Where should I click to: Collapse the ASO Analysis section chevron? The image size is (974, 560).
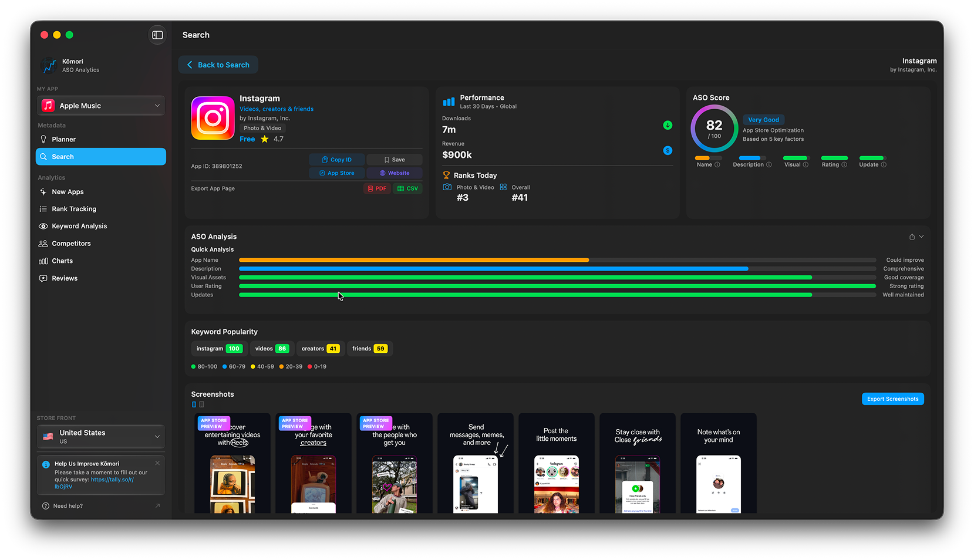pyautogui.click(x=921, y=237)
